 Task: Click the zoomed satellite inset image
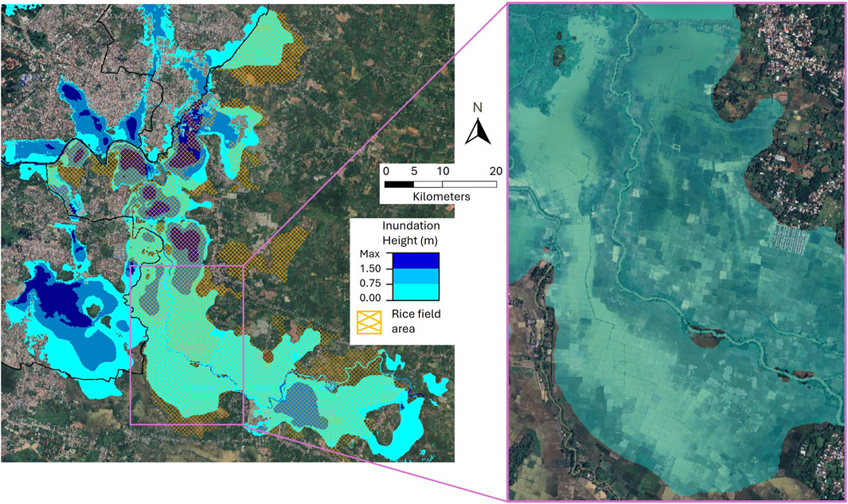677,252
